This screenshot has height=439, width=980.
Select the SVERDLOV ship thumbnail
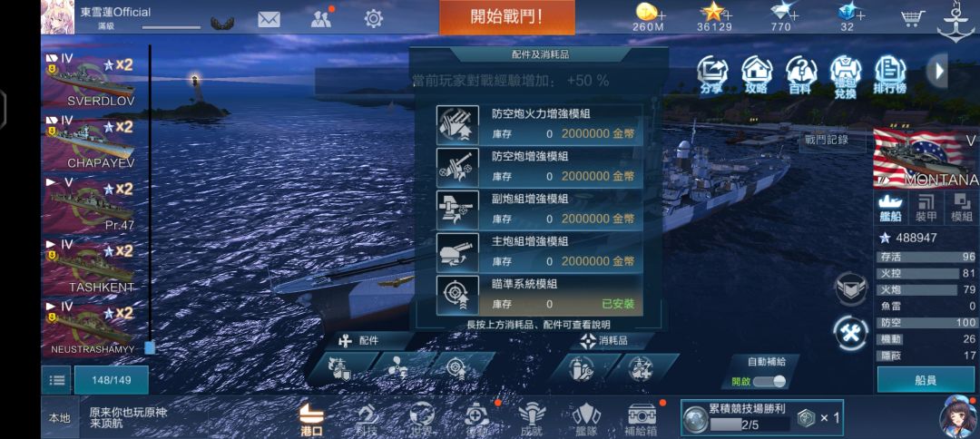pyautogui.click(x=91, y=79)
